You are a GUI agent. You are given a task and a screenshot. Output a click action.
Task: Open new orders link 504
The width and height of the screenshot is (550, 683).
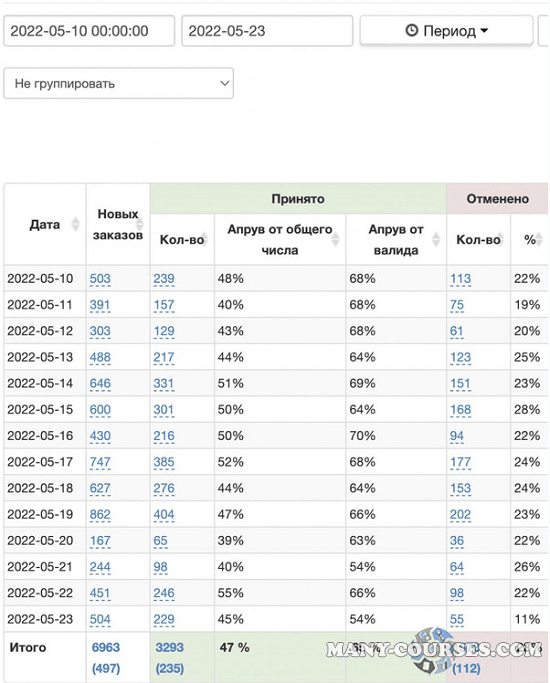100,619
